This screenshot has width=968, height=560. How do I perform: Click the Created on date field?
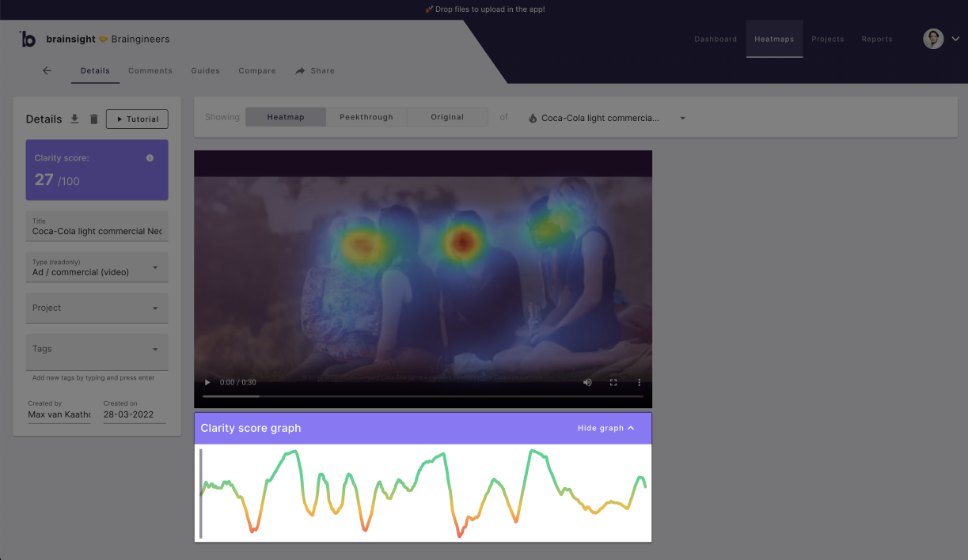click(134, 411)
